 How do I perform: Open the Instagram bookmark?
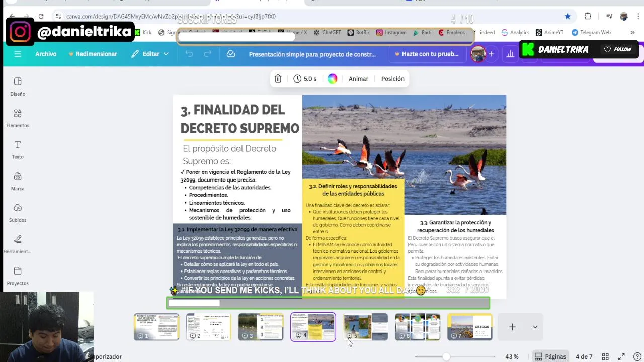coord(391,32)
